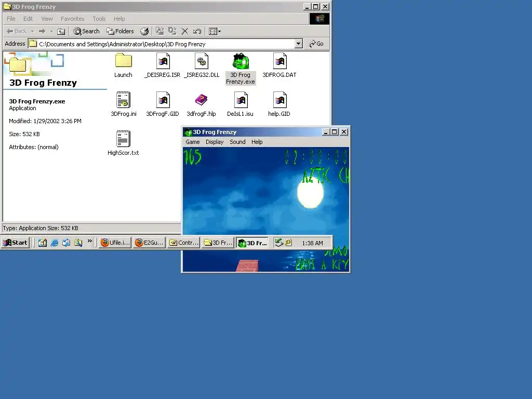Open Back button history dropdown arrow
532x399 pixels.
[x=33, y=31]
